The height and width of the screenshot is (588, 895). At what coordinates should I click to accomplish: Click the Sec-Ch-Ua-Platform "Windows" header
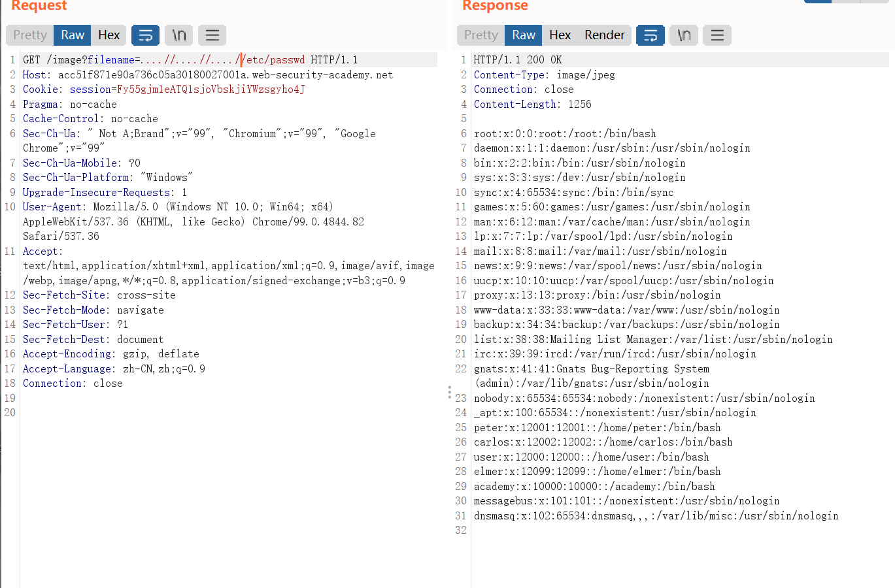pos(108,178)
